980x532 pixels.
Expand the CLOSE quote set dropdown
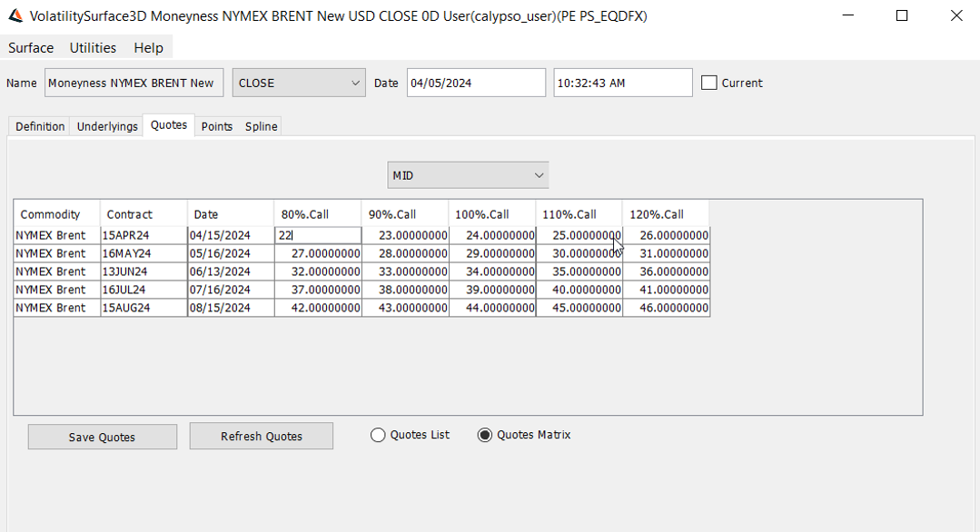click(299, 83)
